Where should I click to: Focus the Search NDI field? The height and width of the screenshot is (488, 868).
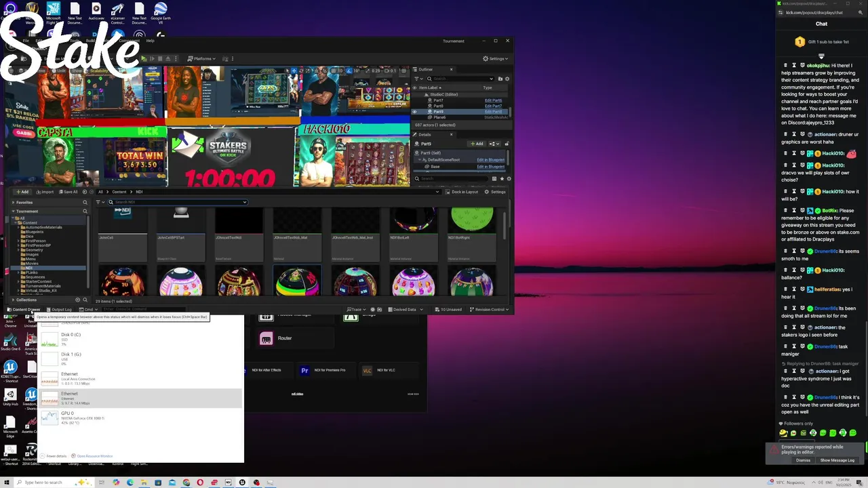(178, 202)
